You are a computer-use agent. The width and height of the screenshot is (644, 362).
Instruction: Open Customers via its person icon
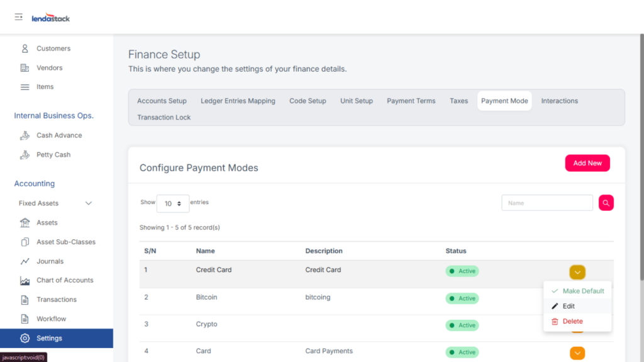point(25,48)
